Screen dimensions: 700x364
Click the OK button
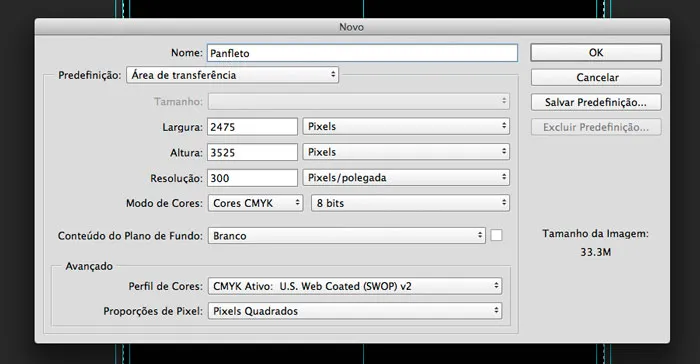pyautogui.click(x=596, y=53)
